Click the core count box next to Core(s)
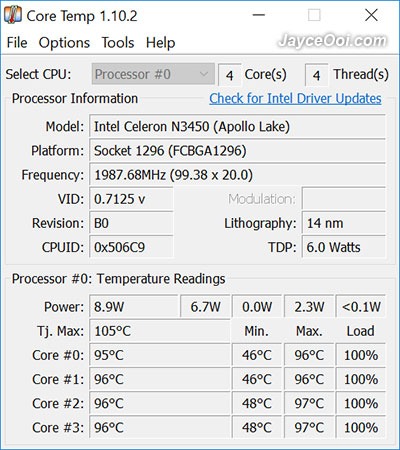Image resolution: width=400 pixels, height=450 pixels. 229,75
